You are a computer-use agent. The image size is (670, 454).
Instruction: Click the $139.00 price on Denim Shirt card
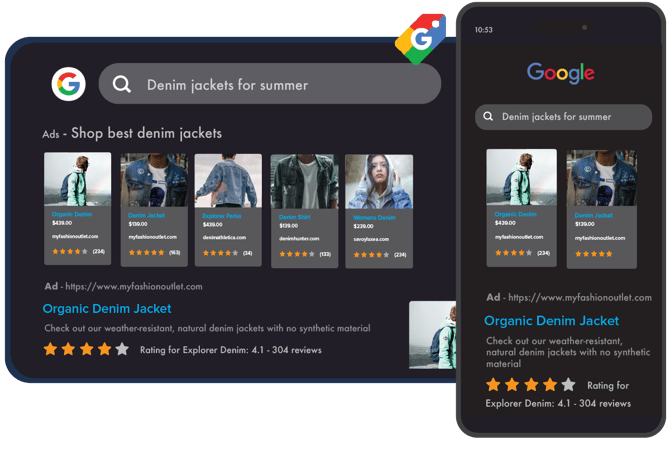click(x=288, y=226)
